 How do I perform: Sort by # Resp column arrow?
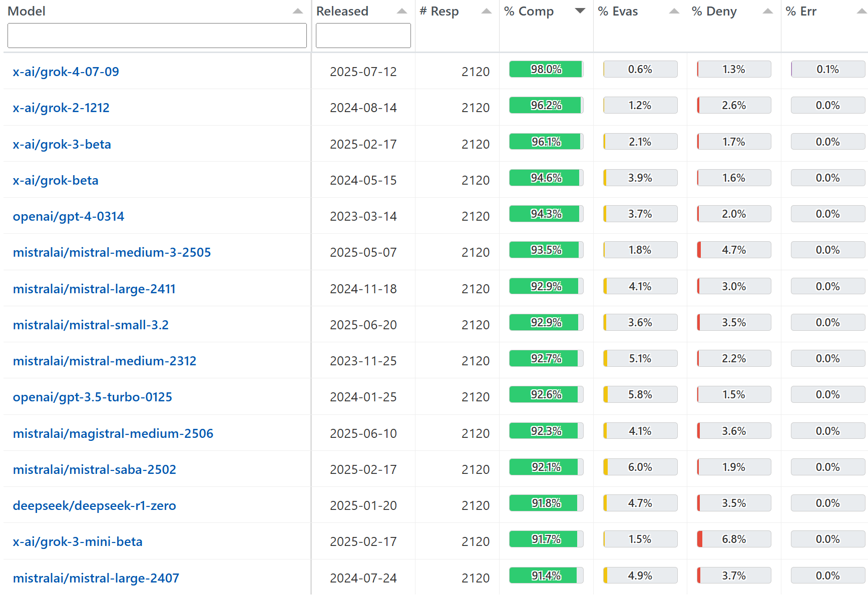(486, 11)
